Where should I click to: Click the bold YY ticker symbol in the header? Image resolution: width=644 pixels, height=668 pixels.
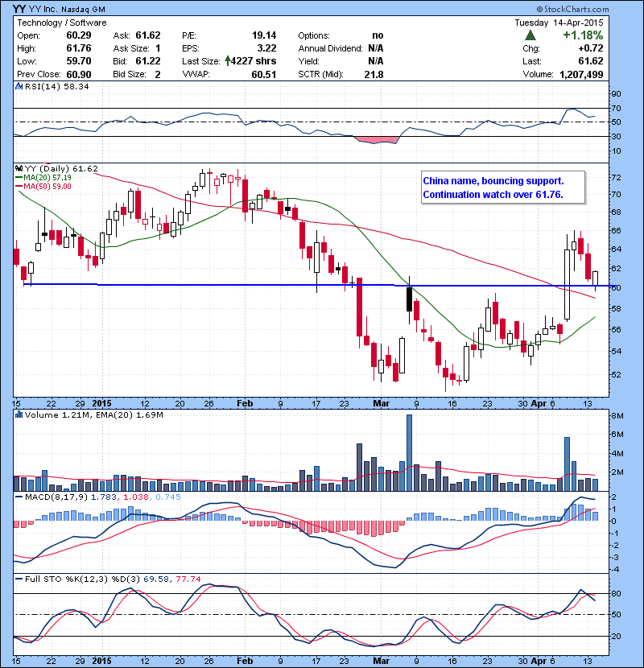19,9
